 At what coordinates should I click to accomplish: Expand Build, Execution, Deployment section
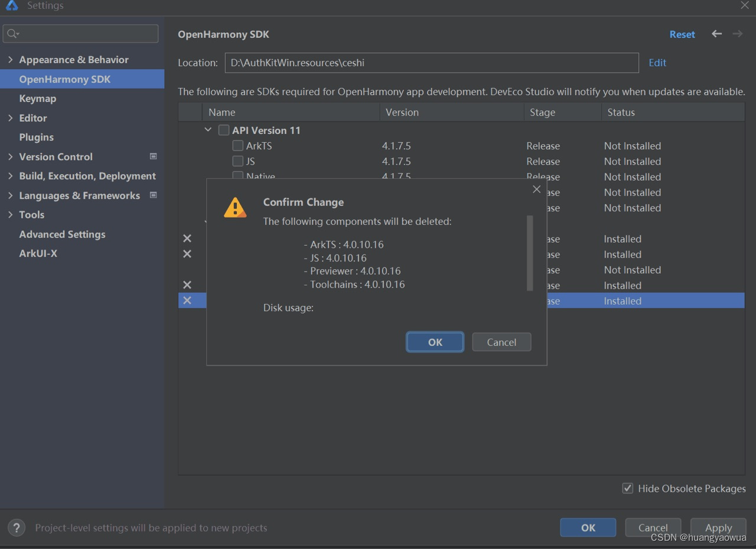tap(10, 176)
